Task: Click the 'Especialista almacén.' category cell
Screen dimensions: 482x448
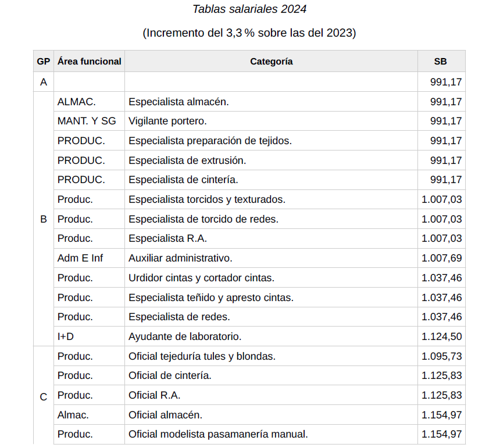Action: coord(178,102)
